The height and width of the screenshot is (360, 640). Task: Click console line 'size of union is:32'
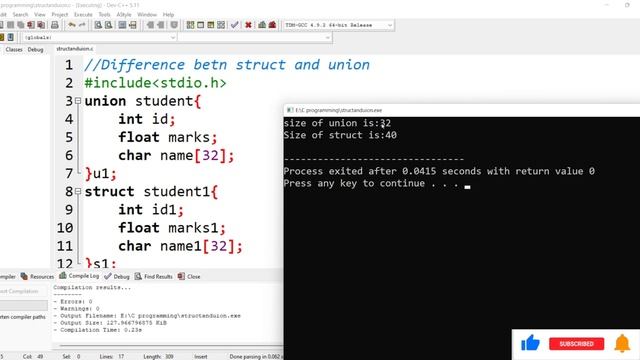(x=337, y=123)
